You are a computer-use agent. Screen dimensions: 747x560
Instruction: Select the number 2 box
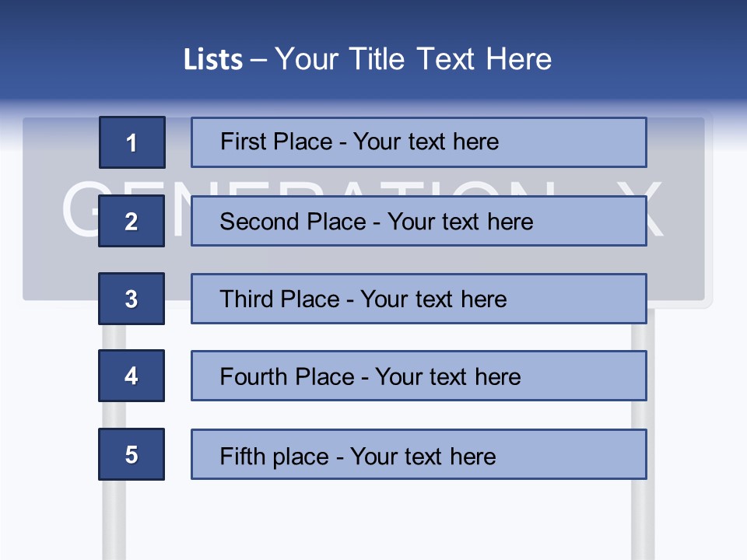[x=131, y=221]
